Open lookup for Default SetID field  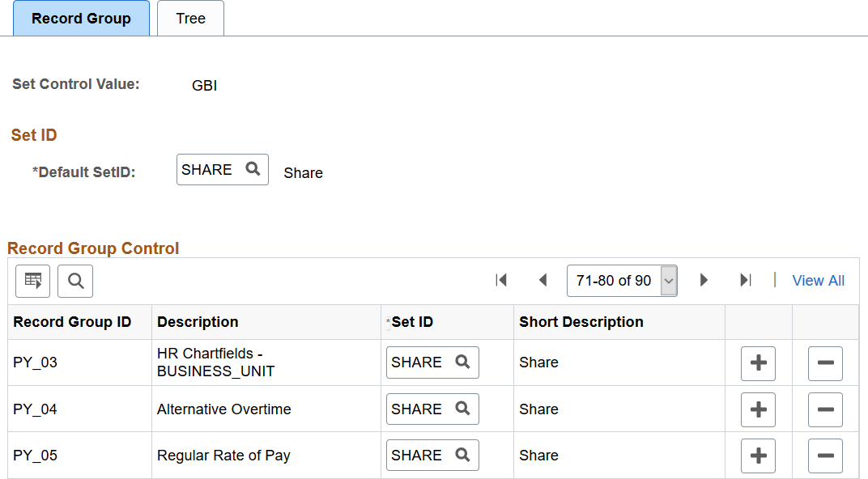tap(253, 169)
